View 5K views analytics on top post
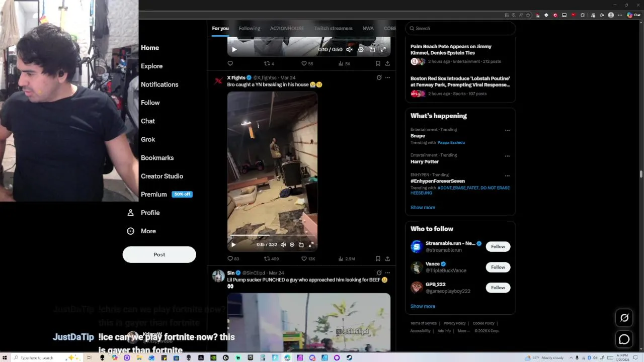This screenshot has width=644, height=362. click(345, 63)
